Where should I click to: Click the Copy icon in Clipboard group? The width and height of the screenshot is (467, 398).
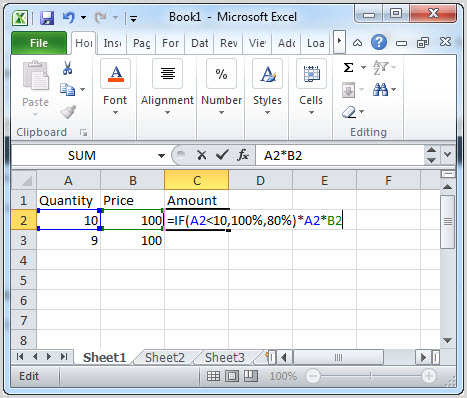(67, 90)
